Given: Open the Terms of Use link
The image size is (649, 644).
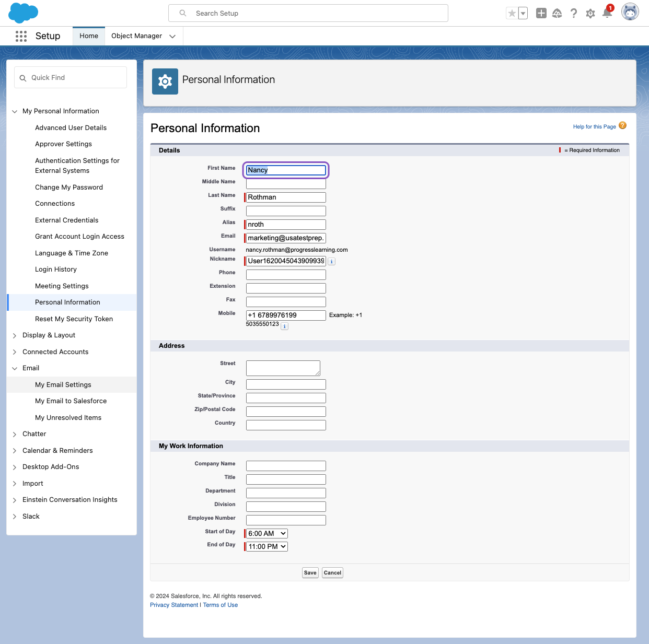Looking at the screenshot, I should coord(221,605).
